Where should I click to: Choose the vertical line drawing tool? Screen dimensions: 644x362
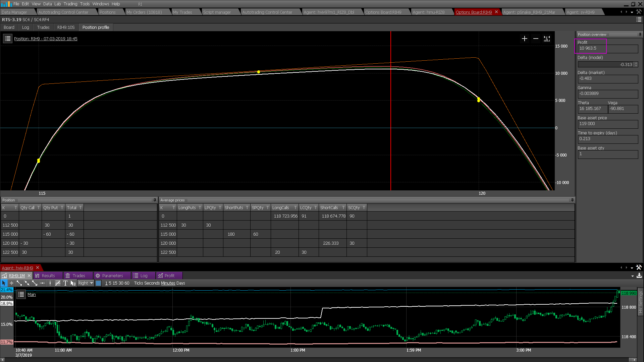(x=50, y=283)
